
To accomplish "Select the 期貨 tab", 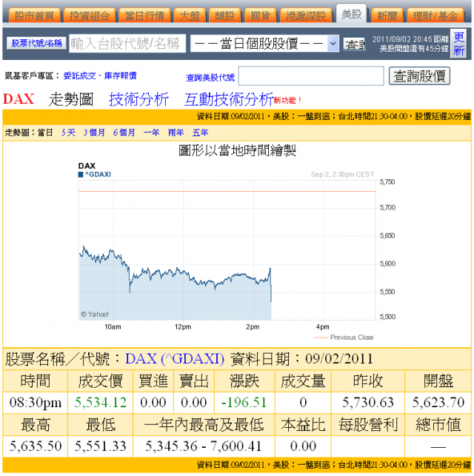I will click(x=260, y=16).
